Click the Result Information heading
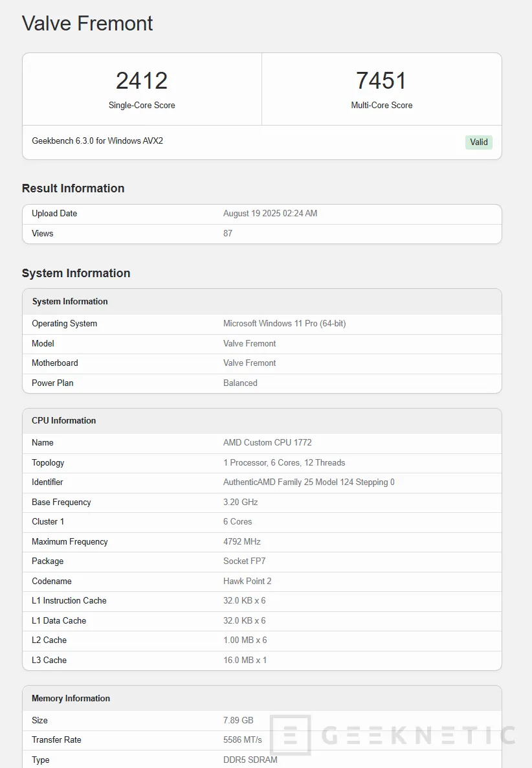Screen dimensions: 532x768 pyautogui.click(x=73, y=188)
